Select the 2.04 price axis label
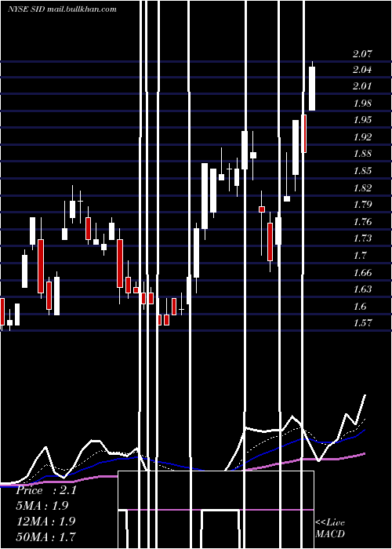This screenshot has height=549, width=392. pyautogui.click(x=362, y=70)
